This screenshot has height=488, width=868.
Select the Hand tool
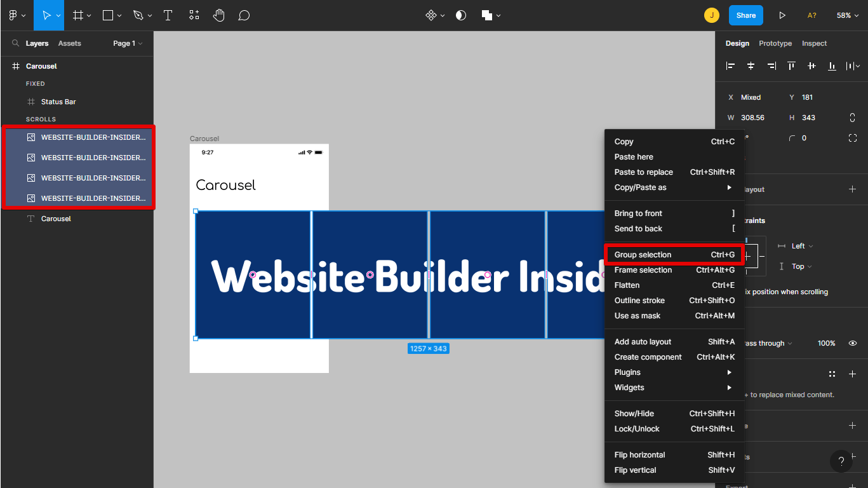[x=218, y=15]
